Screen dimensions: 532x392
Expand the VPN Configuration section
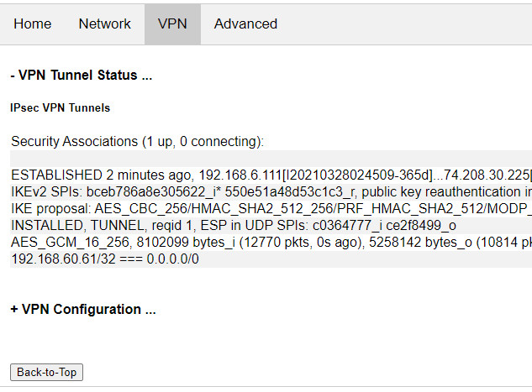coord(83,309)
